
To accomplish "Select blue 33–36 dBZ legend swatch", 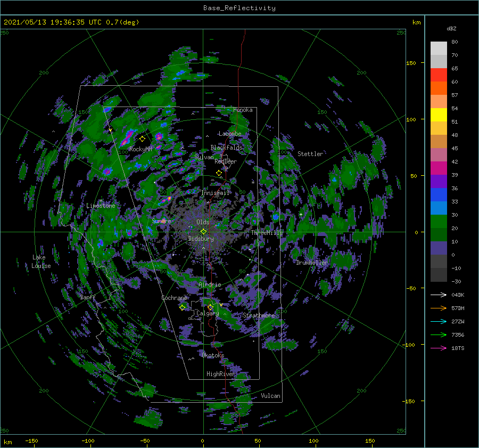I will click(439, 194).
